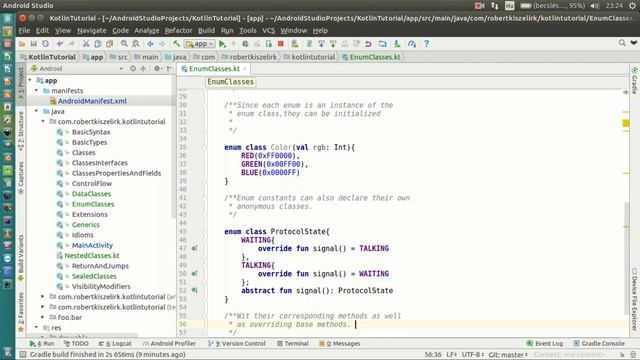Select SealedClasses file in project tree
Viewport: 640px width, 360px height.
click(94, 276)
